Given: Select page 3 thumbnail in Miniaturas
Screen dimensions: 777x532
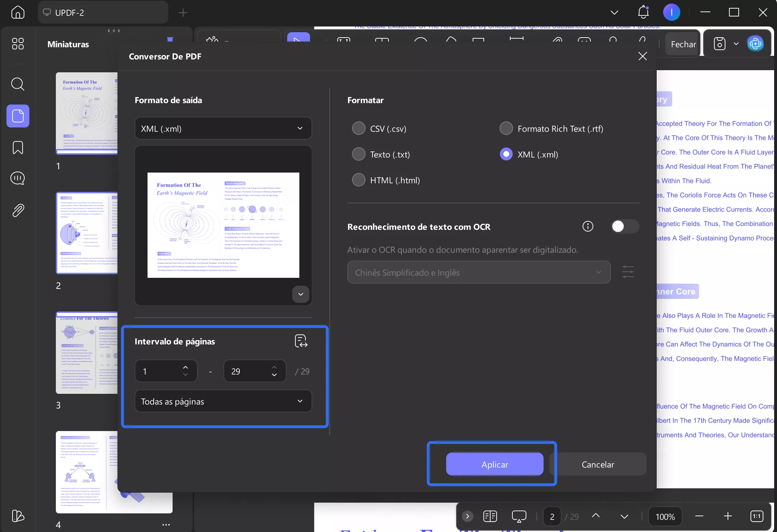Looking at the screenshot, I should coord(87,353).
